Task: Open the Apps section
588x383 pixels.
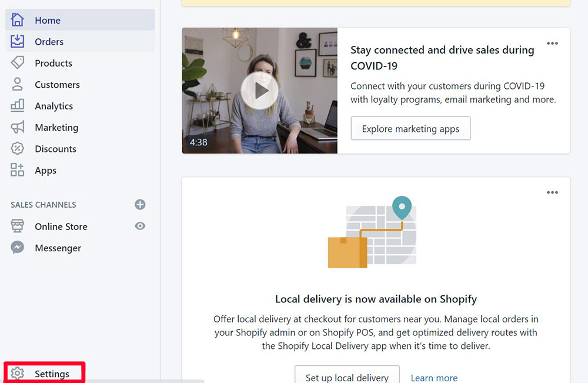Action: [80, 170]
